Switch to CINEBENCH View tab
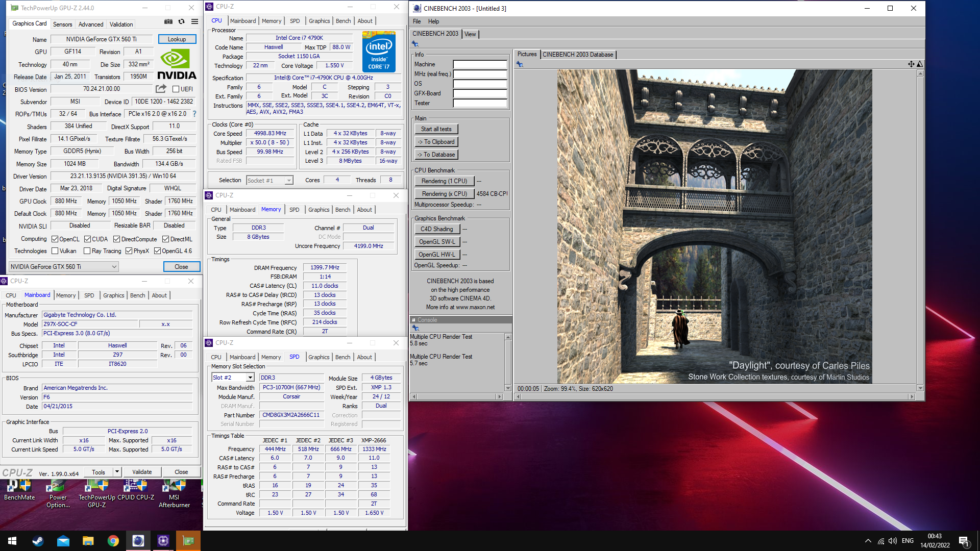The width and height of the screenshot is (980, 551). [470, 34]
